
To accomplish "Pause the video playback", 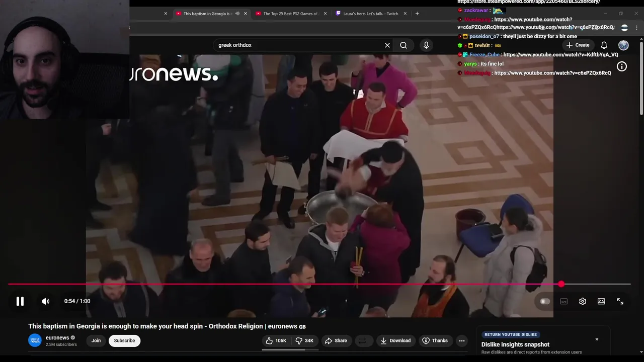I will (x=20, y=301).
